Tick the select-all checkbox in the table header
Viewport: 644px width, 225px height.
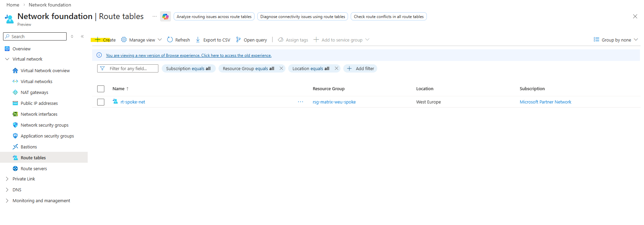(101, 89)
